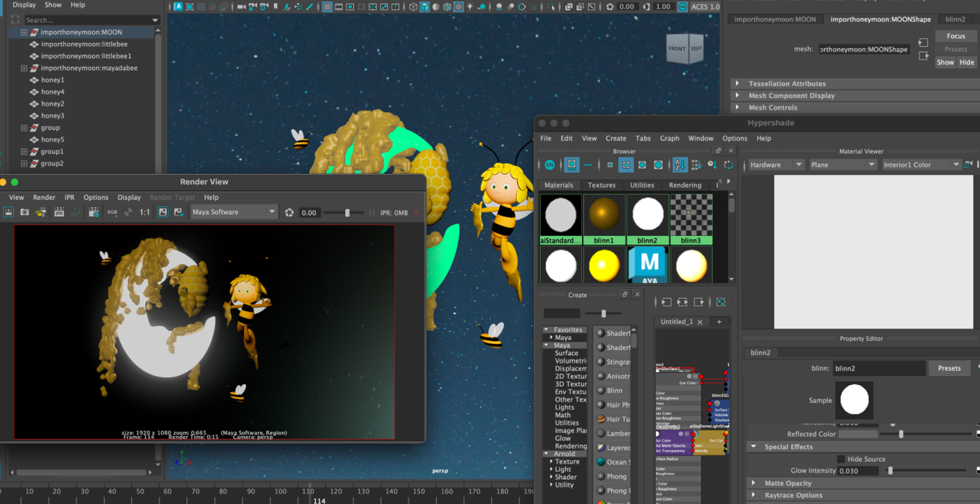Expand the importhoneymoon:mayadabee outliner node
Viewport: 980px width, 504px height.
[x=24, y=68]
